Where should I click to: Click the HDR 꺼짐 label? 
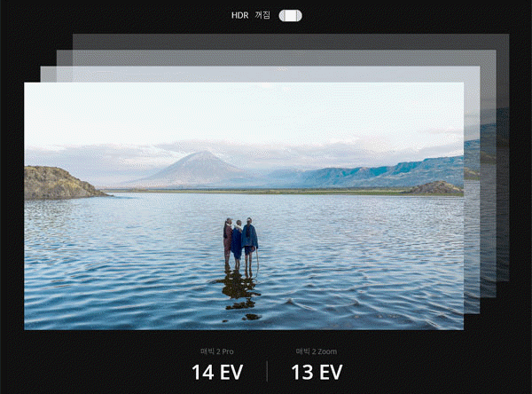pos(251,15)
